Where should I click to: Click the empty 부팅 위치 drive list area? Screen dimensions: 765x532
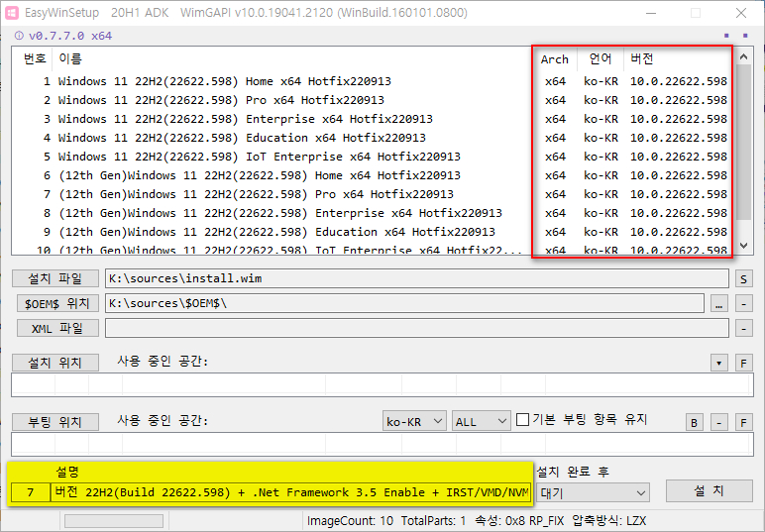coord(382,444)
